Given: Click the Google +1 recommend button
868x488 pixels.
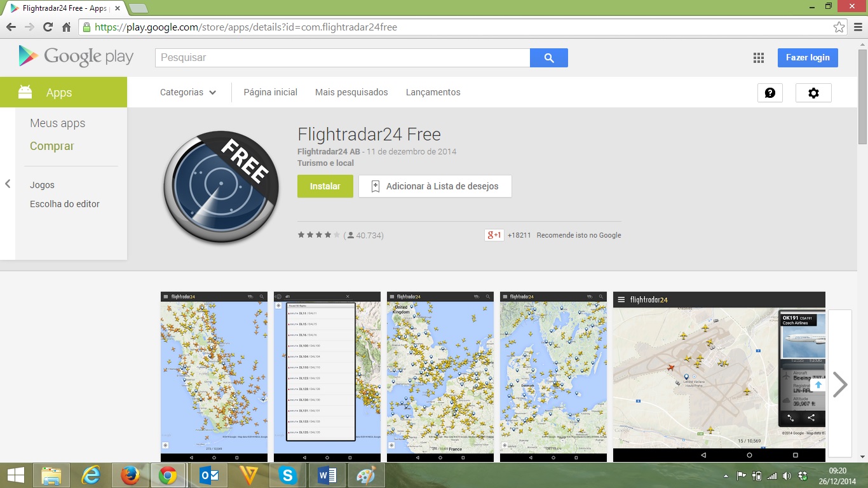Looking at the screenshot, I should (494, 235).
